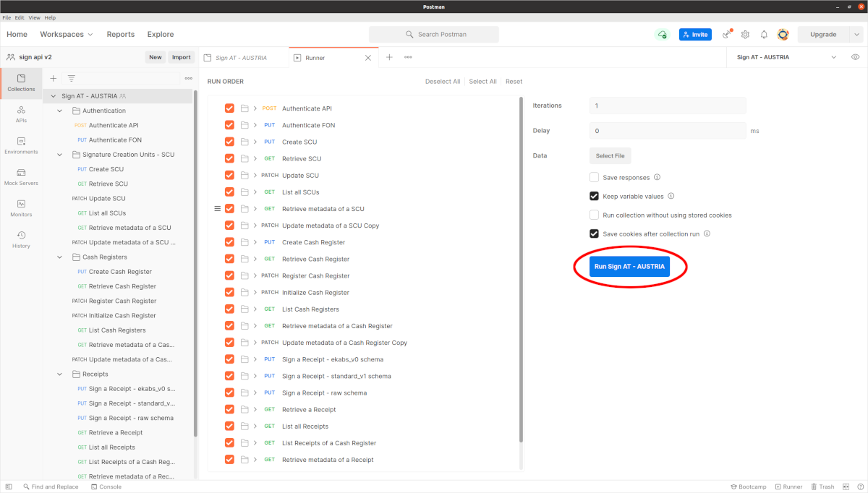Open the Monitors sidebar panel
The width and height of the screenshot is (868, 493).
tap(21, 208)
